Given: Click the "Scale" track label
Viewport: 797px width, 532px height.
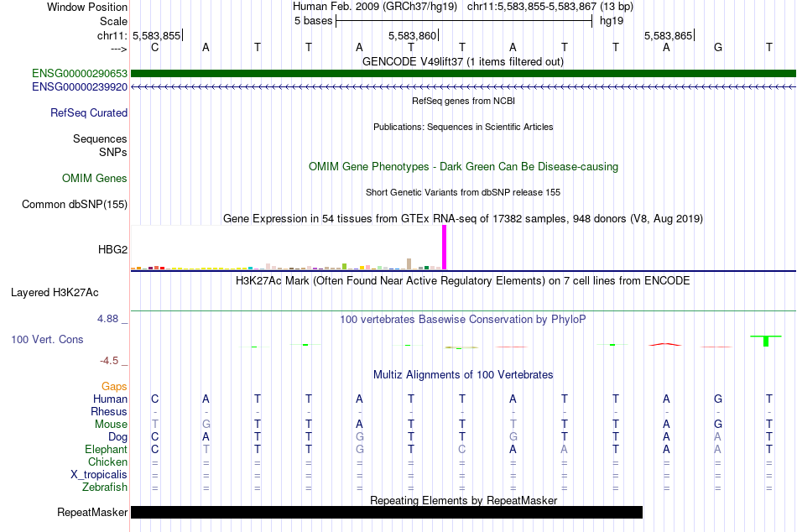Looking at the screenshot, I should tap(113, 21).
